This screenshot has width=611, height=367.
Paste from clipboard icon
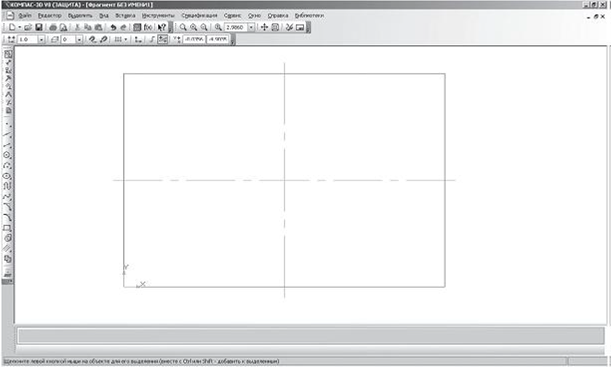point(98,27)
